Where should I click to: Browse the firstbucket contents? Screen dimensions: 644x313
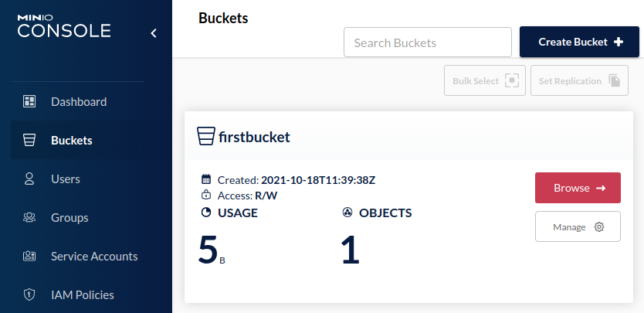click(578, 188)
